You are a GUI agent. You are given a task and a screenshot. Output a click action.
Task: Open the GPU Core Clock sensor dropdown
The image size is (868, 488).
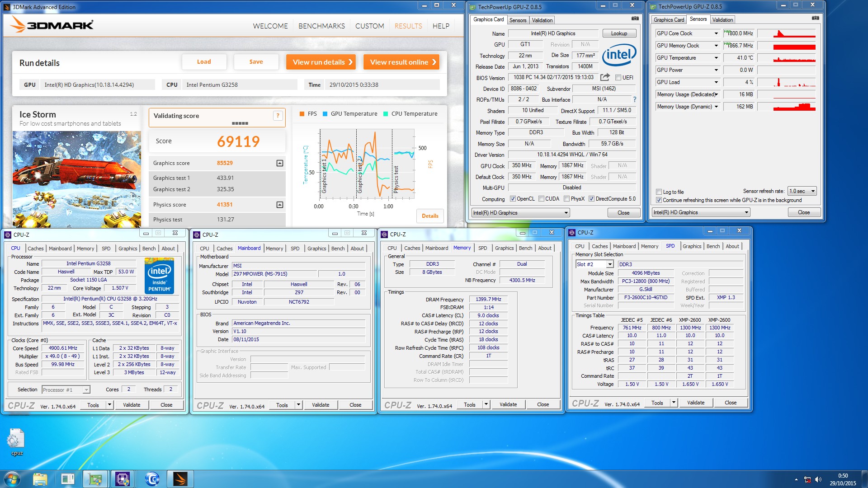point(716,33)
